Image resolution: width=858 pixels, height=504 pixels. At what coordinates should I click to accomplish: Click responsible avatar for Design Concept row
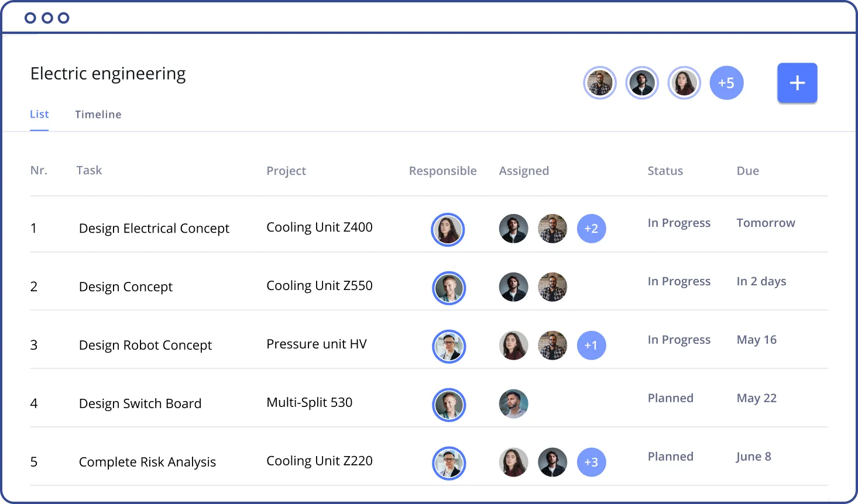449,288
